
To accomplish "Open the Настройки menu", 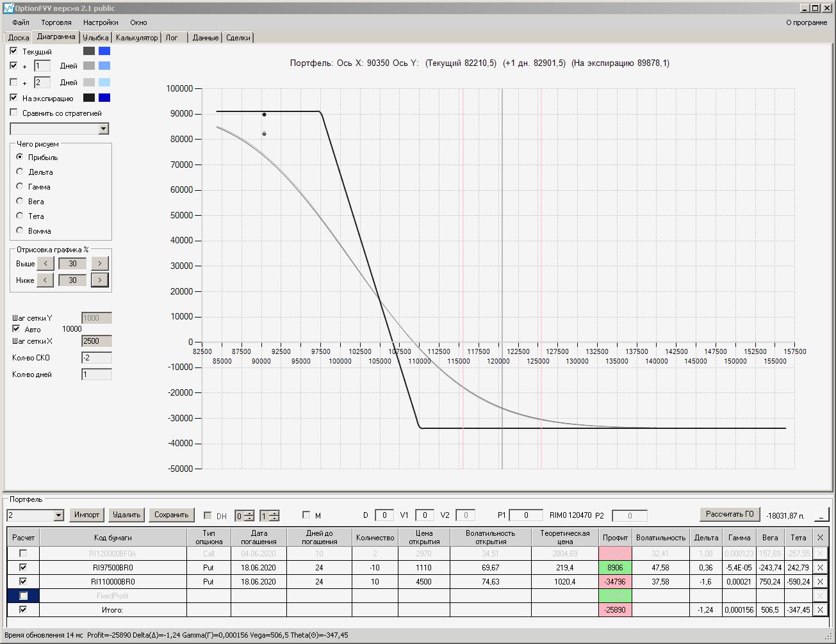I will click(x=101, y=22).
